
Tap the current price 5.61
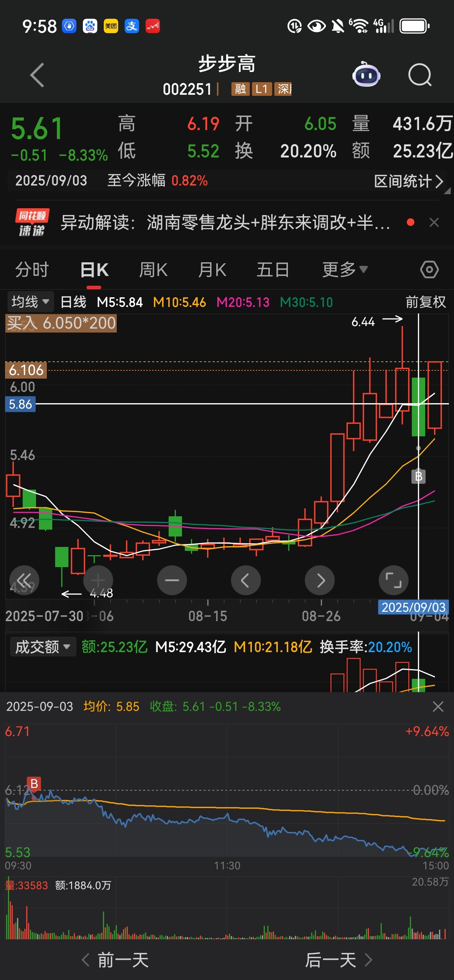click(37, 129)
